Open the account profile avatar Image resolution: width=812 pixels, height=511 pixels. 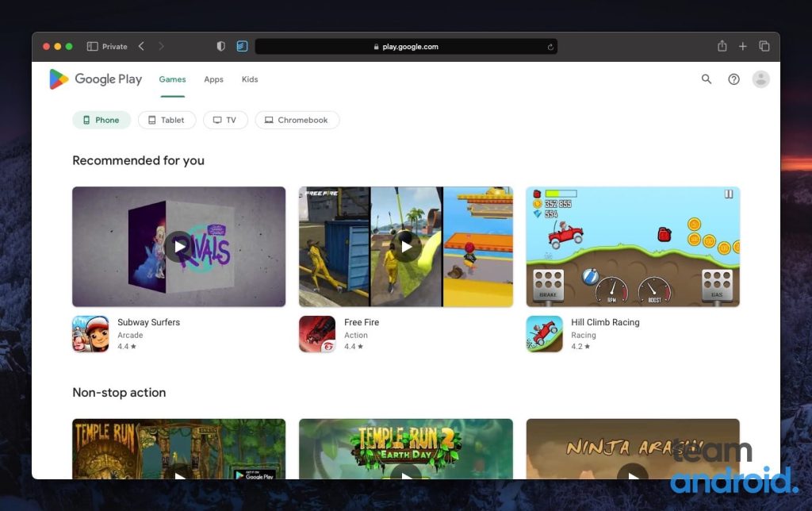click(760, 79)
